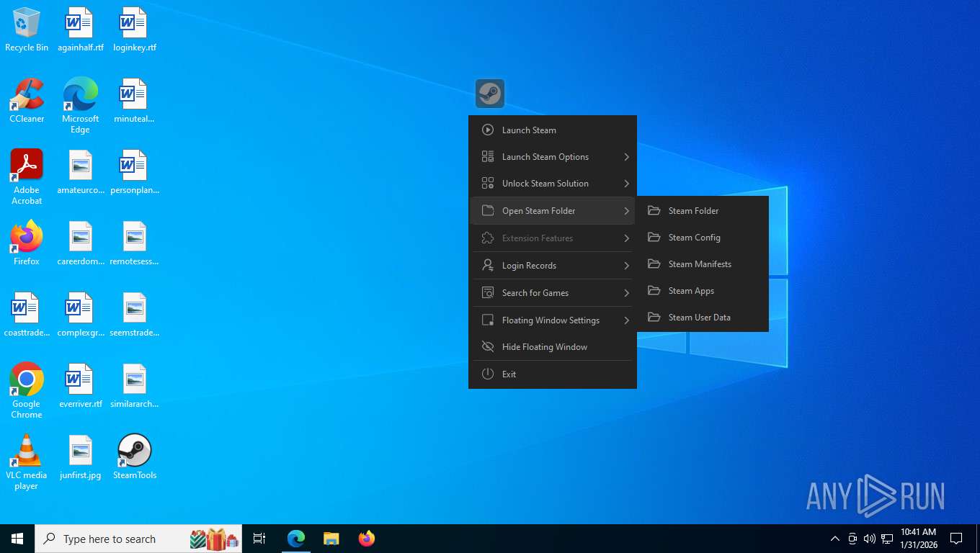Open Steam Apps folder
This screenshot has width=980, height=553.
703,291
